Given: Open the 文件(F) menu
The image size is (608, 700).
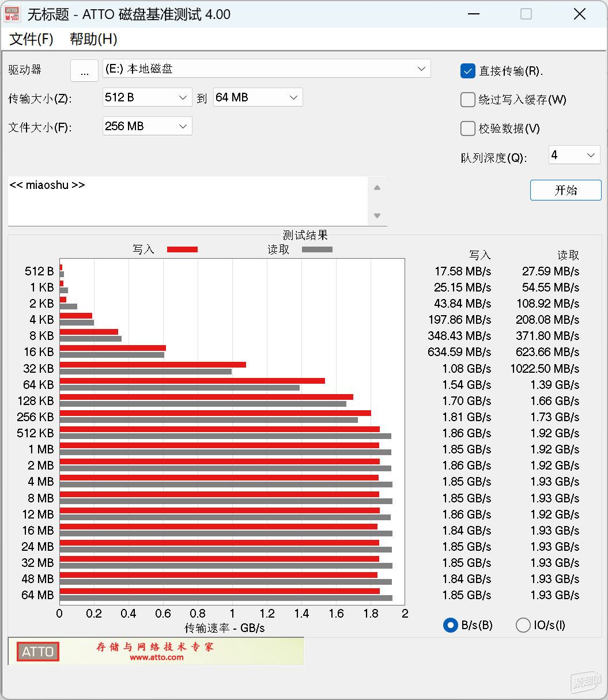Looking at the screenshot, I should click(32, 39).
